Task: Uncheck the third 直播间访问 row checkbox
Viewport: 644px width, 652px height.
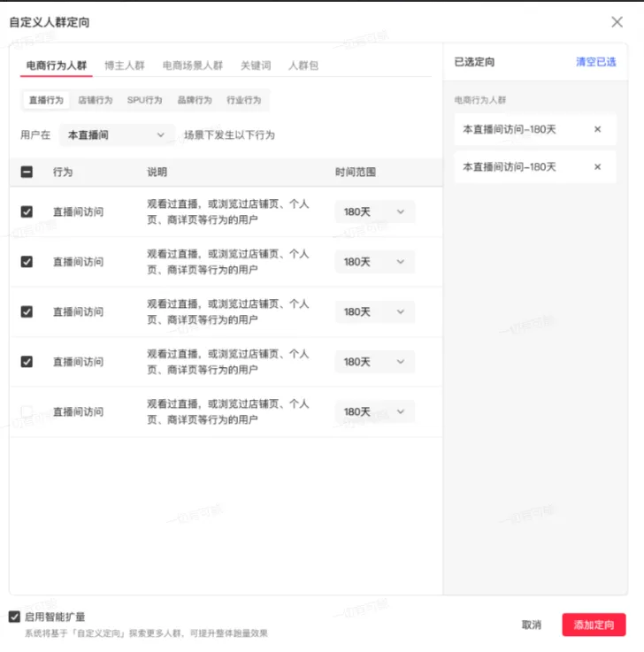Action: click(x=27, y=311)
